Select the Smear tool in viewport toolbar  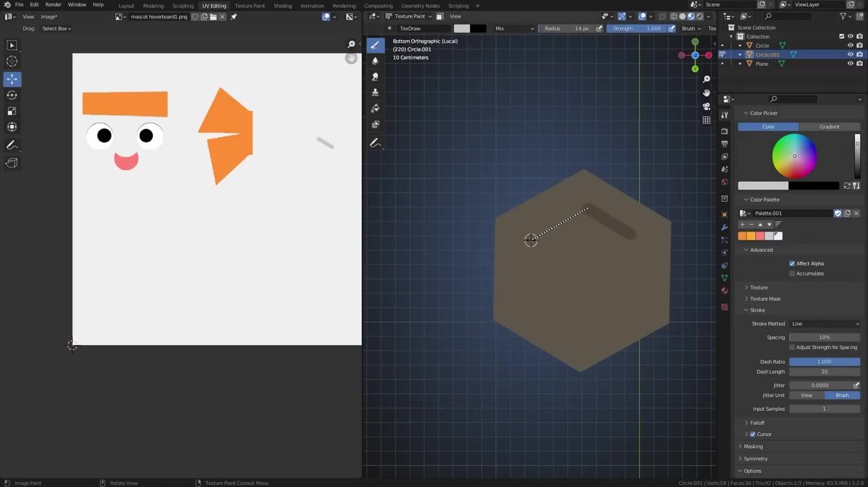(375, 77)
